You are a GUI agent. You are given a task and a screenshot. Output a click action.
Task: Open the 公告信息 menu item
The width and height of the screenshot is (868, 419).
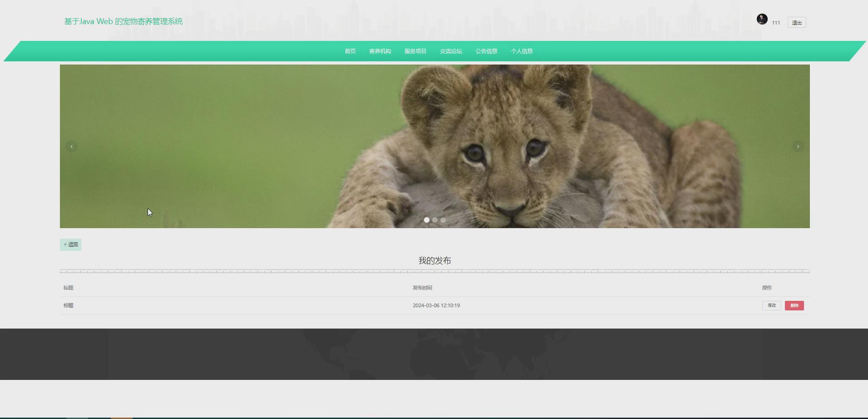(486, 51)
